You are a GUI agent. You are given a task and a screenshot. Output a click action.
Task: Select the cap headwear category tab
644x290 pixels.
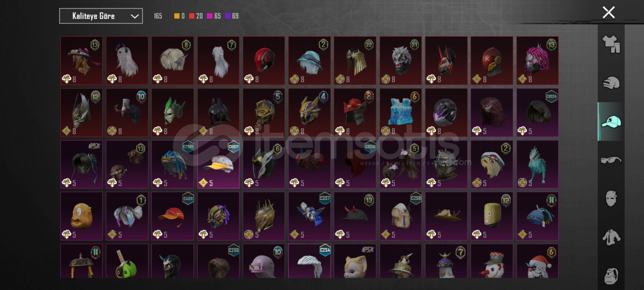[611, 121]
